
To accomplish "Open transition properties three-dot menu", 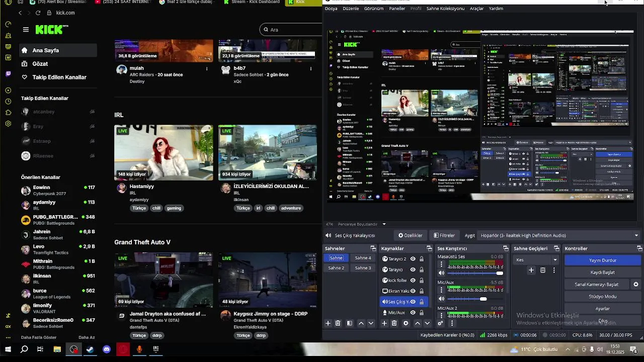I will (554, 270).
